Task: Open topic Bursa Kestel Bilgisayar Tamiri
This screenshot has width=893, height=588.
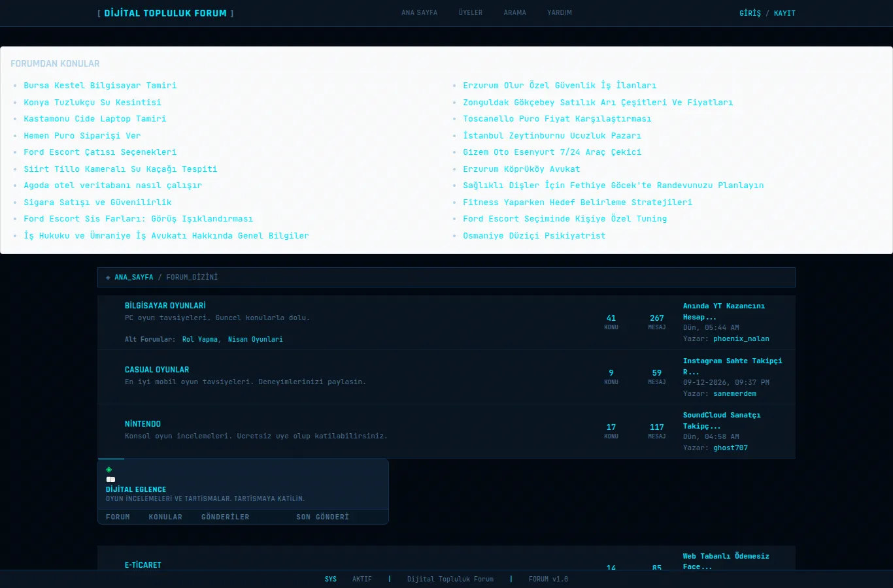Action: point(100,86)
